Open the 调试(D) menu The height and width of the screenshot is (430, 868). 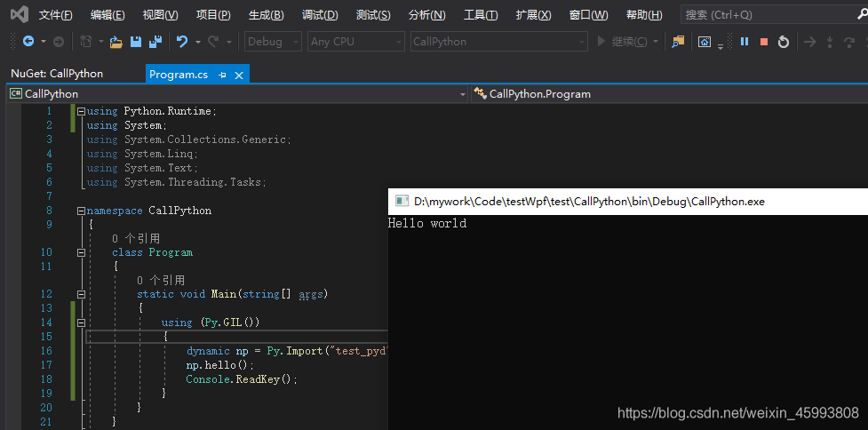coord(320,15)
